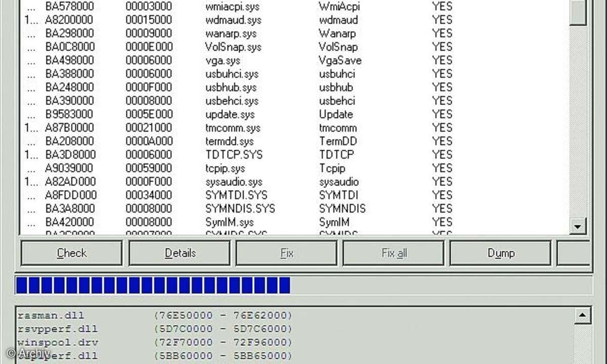Click base address B9583000
Viewport: 607px width, 364px height.
point(69,114)
